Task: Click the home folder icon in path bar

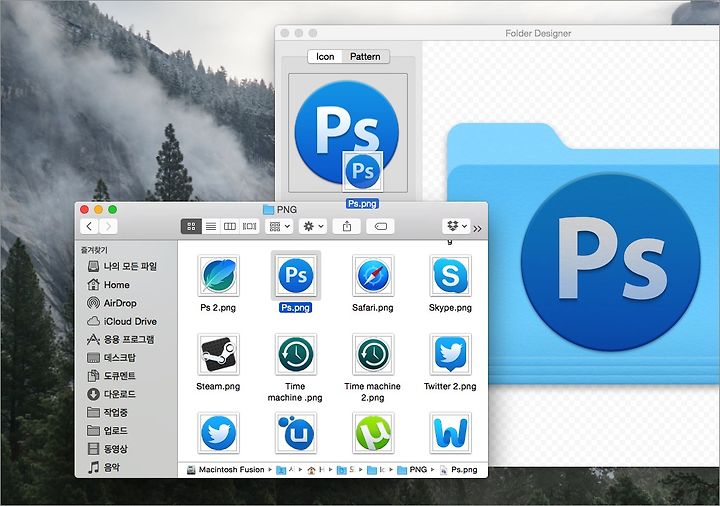Action: click(311, 470)
